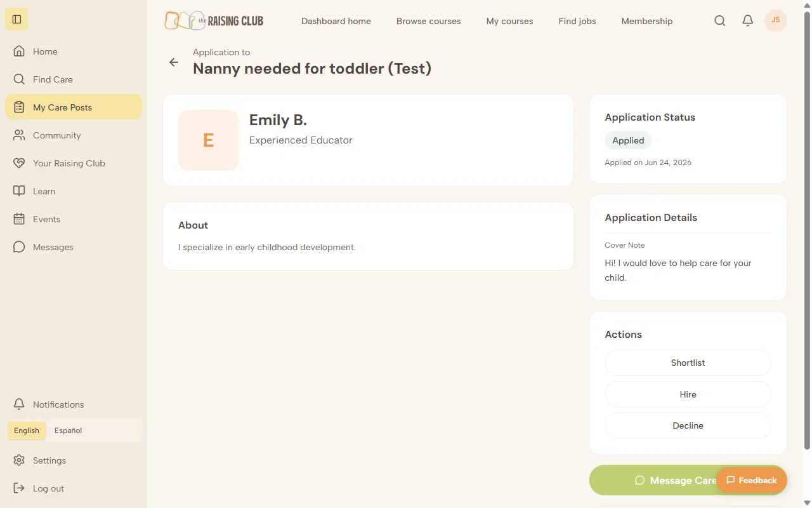Shortlist the applicant Emily B.

click(688, 363)
